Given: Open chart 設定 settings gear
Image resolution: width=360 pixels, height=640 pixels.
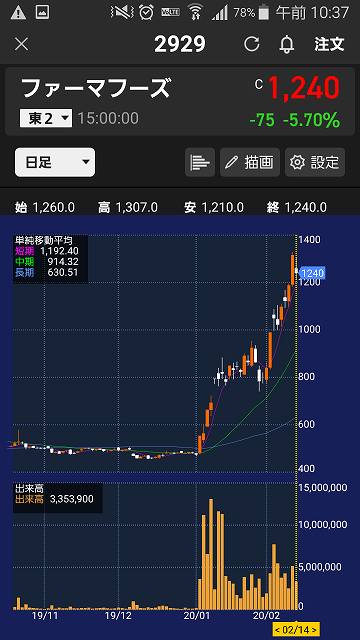Looking at the screenshot, I should (x=315, y=162).
